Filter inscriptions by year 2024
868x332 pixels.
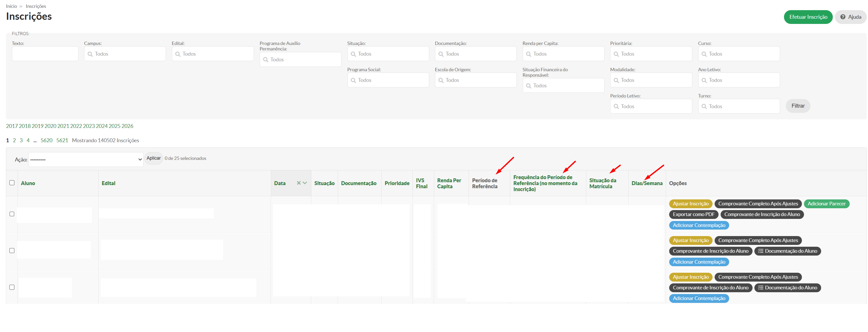(x=102, y=126)
